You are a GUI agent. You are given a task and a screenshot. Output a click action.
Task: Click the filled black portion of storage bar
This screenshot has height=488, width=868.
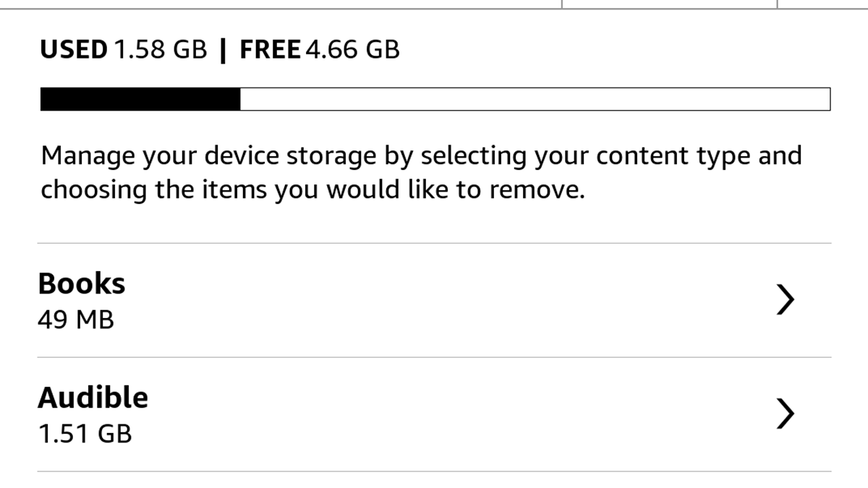pos(140,99)
